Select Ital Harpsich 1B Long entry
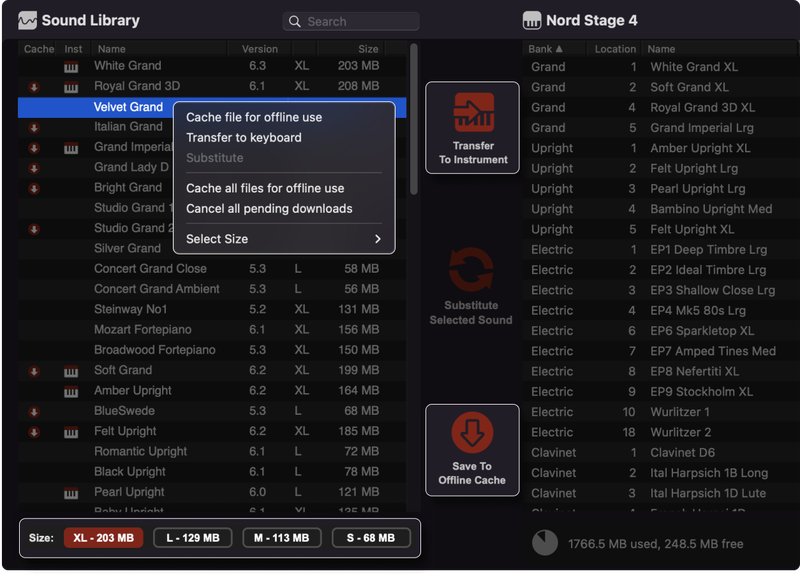Viewport: 800px width, 576px height. tap(661, 473)
